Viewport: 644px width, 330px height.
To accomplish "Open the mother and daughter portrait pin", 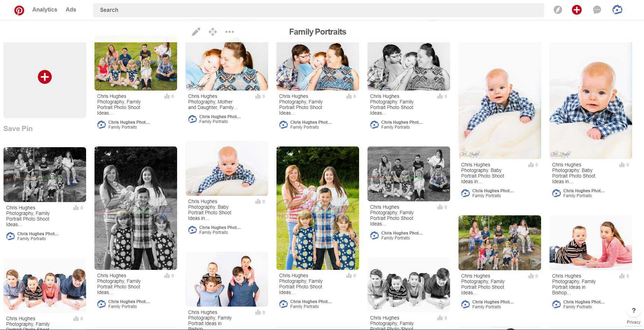I will (226, 66).
